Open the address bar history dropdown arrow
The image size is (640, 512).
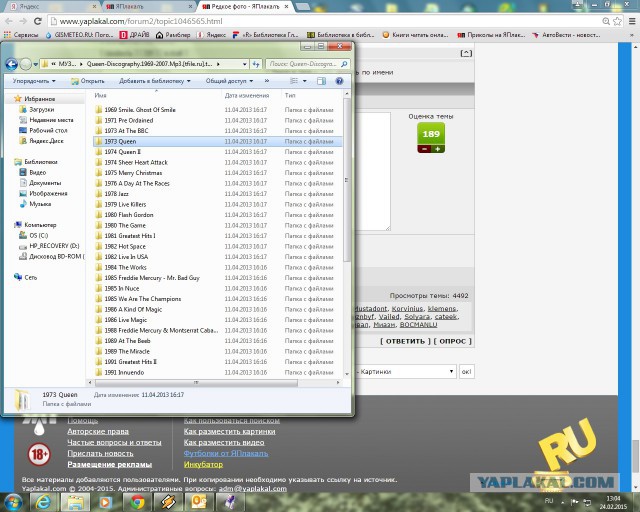[244, 64]
